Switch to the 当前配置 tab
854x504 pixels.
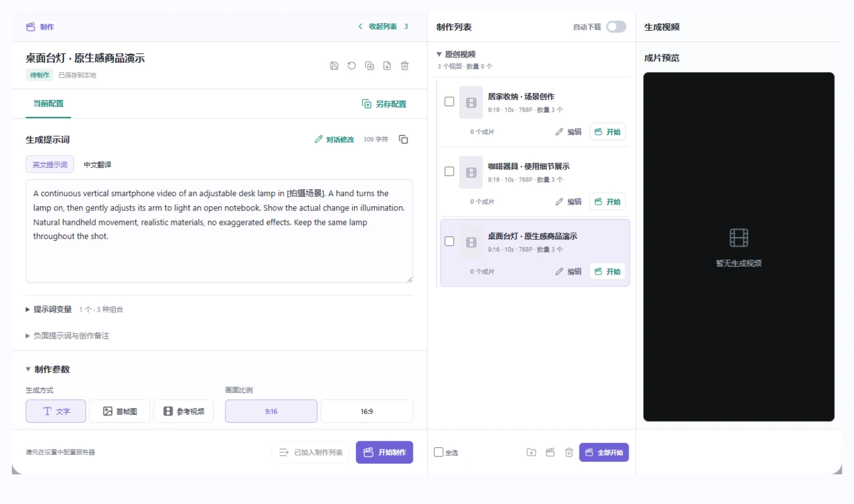pyautogui.click(x=48, y=104)
